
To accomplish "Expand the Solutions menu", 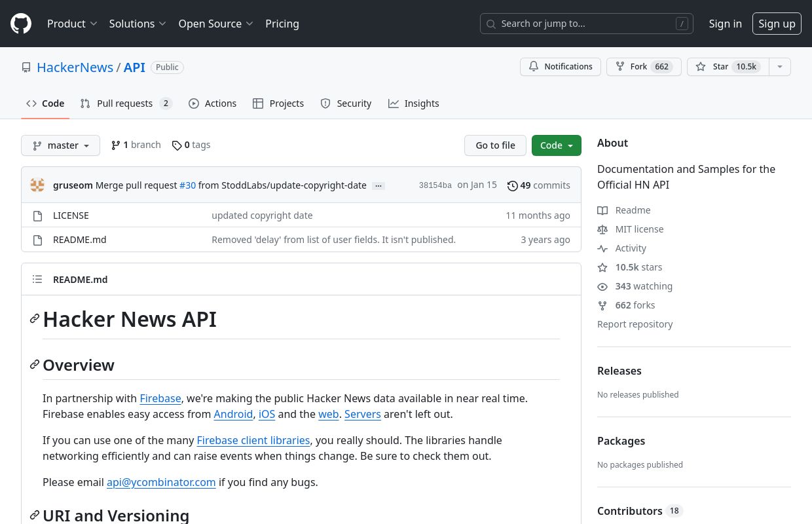I will (x=138, y=24).
